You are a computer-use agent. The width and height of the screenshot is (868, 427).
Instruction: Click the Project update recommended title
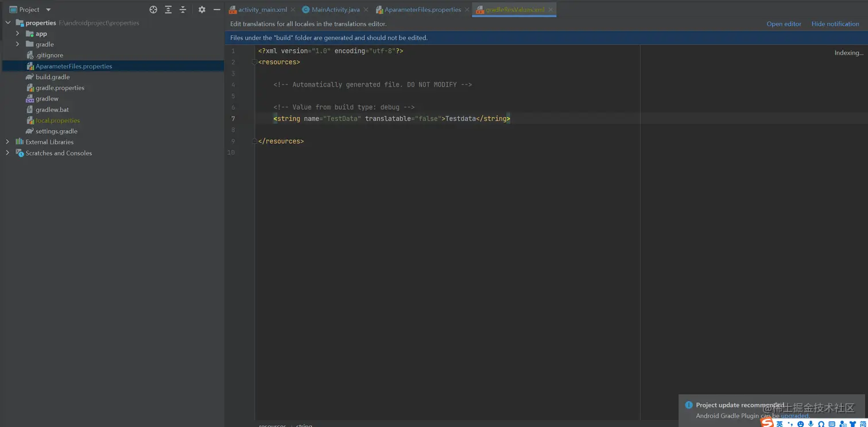tap(740, 405)
